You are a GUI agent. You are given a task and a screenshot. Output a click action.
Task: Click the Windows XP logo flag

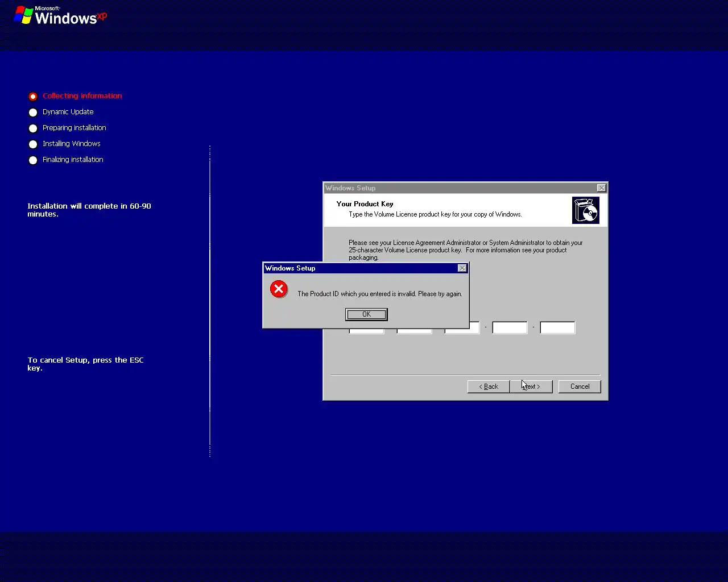(x=23, y=15)
